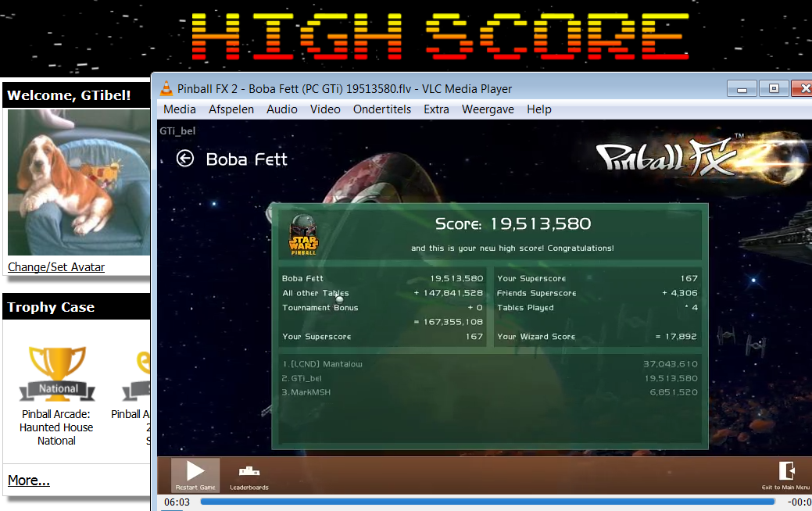
Task: Open the Weergave menu
Action: [488, 109]
